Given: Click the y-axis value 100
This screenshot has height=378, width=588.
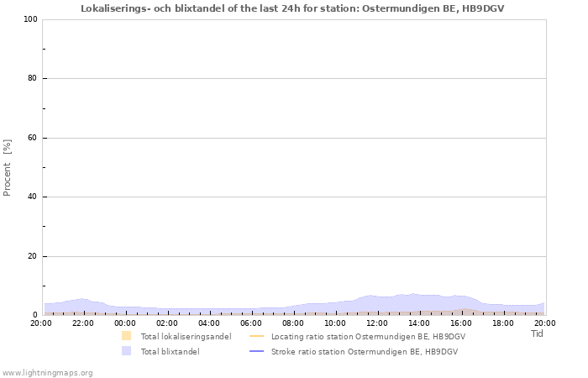Looking at the screenshot, I should pos(30,19).
